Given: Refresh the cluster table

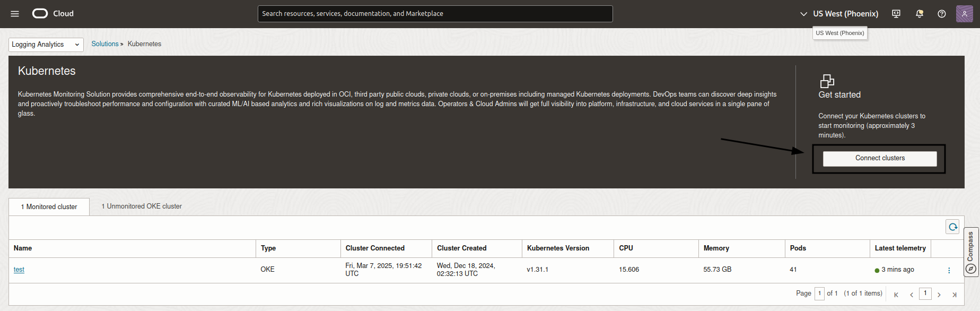Looking at the screenshot, I should tap(953, 227).
